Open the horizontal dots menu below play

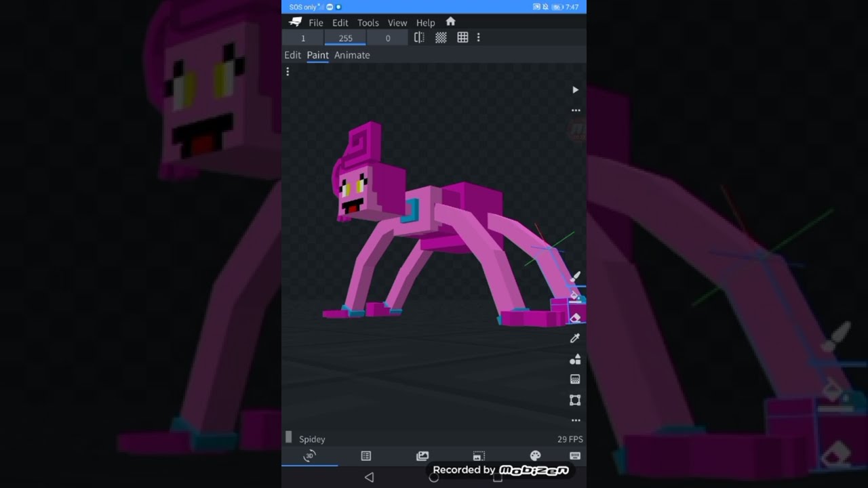coord(576,110)
